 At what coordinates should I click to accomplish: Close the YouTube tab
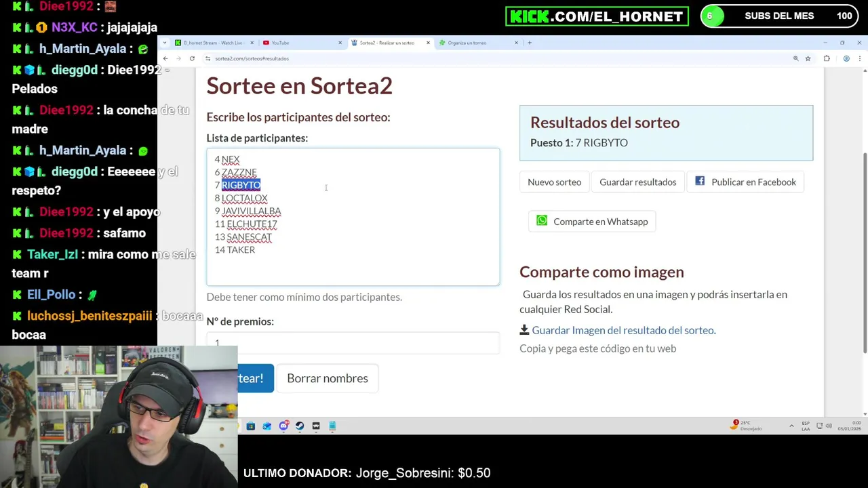pyautogui.click(x=340, y=43)
